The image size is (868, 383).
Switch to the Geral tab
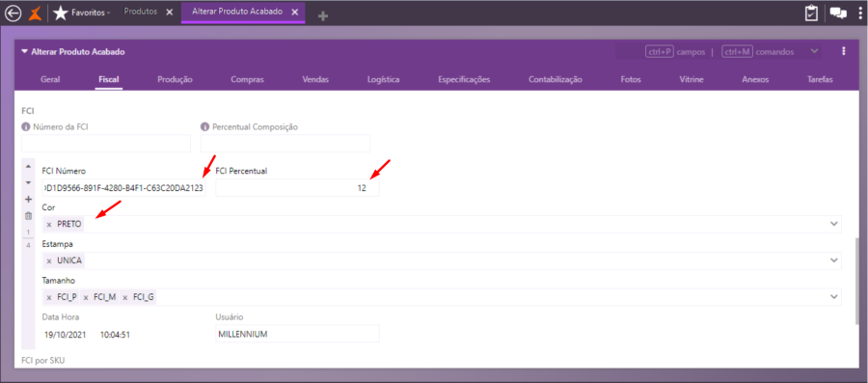(50, 79)
